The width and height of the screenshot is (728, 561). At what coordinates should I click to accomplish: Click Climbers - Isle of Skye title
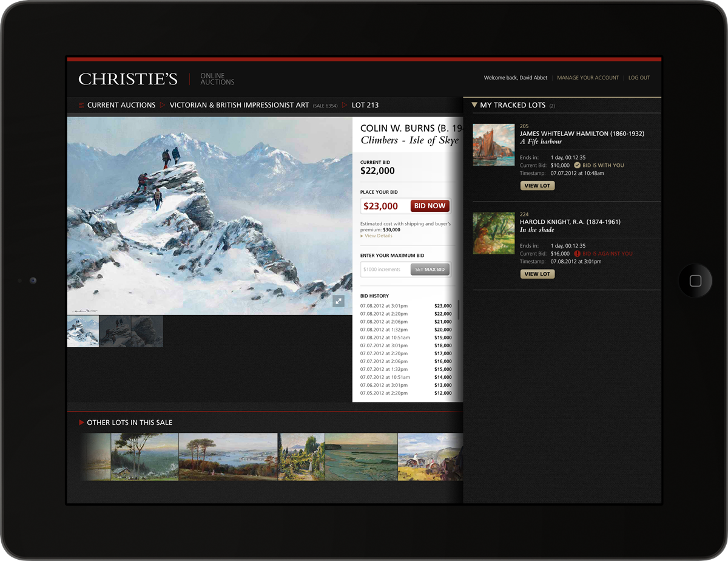coord(409,141)
